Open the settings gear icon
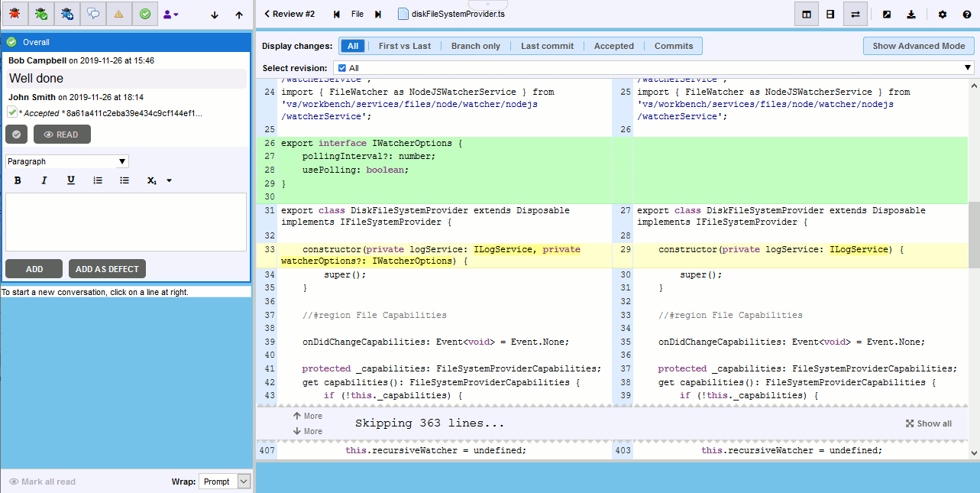The image size is (980, 493). [x=942, y=14]
